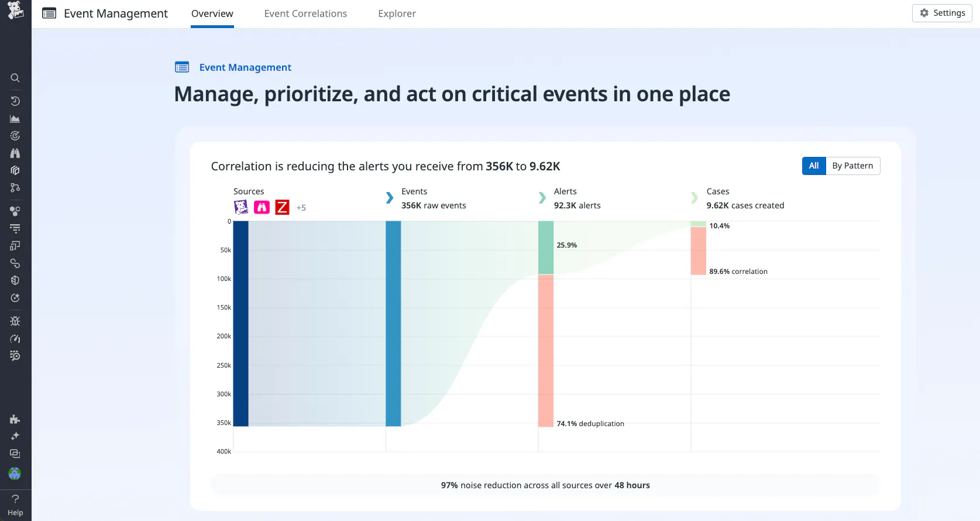Switch to By Pattern view
Viewport: 980px width, 521px height.
point(852,166)
